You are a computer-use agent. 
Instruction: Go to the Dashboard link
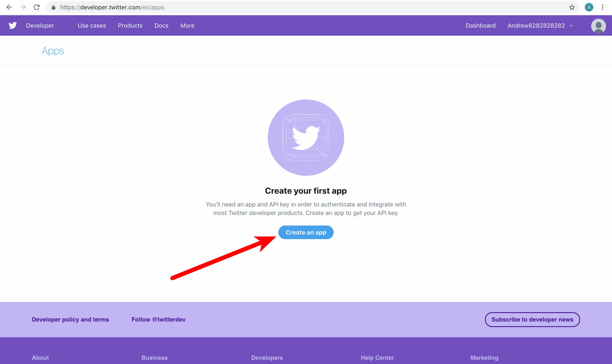(x=480, y=25)
